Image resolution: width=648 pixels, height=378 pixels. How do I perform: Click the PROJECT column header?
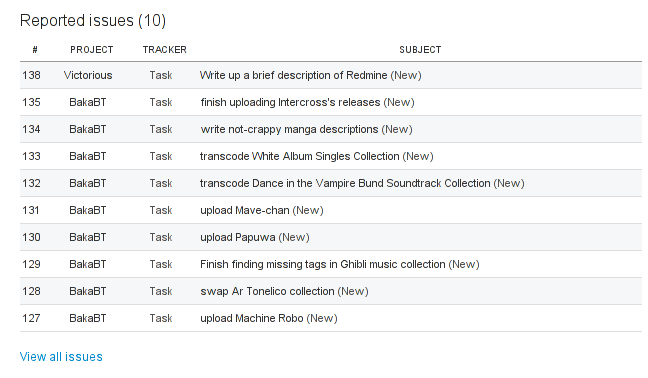click(92, 50)
